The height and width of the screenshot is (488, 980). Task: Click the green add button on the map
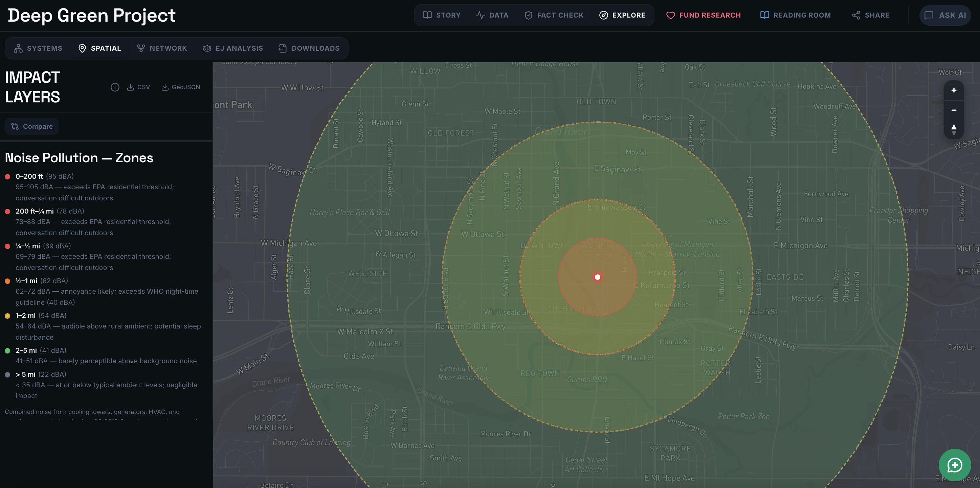pyautogui.click(x=954, y=465)
